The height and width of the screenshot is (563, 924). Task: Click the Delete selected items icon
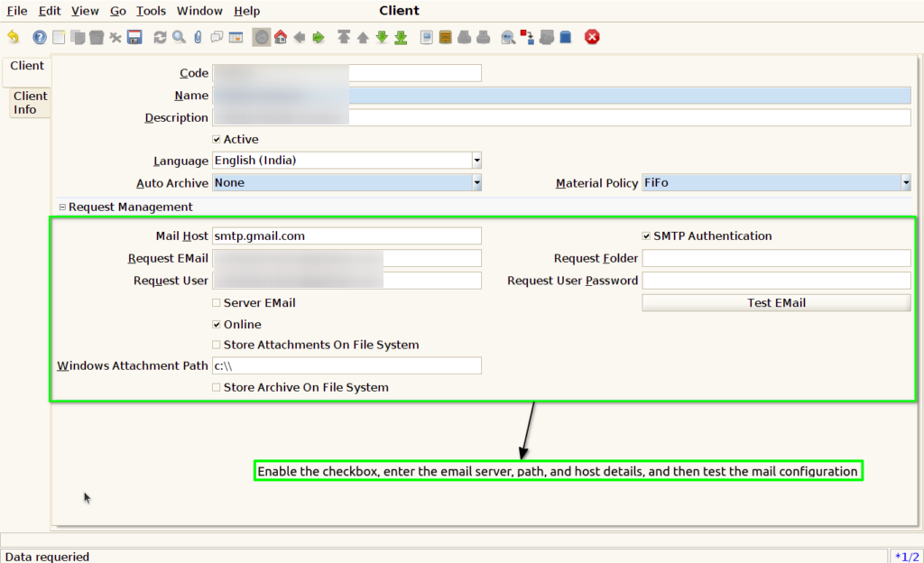[x=115, y=37]
